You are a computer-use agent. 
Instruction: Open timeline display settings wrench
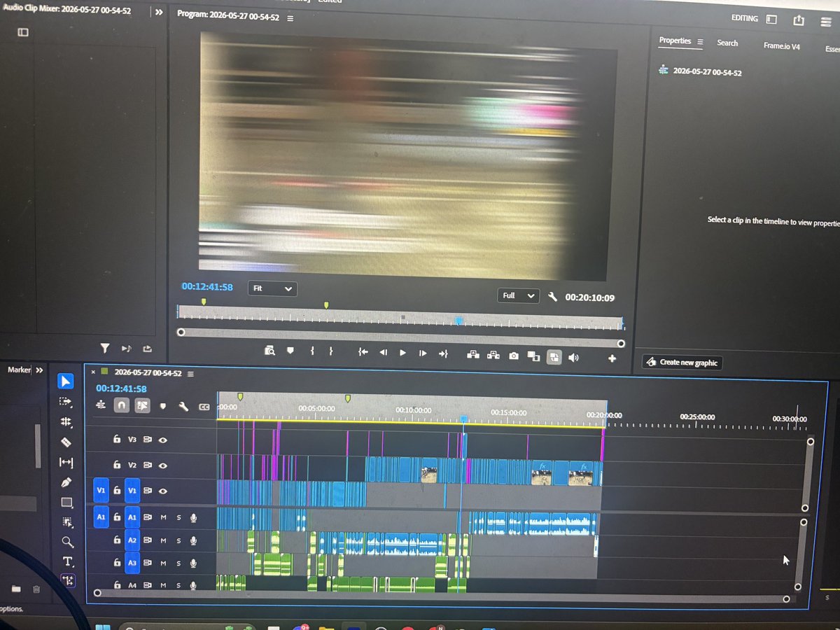coord(183,406)
